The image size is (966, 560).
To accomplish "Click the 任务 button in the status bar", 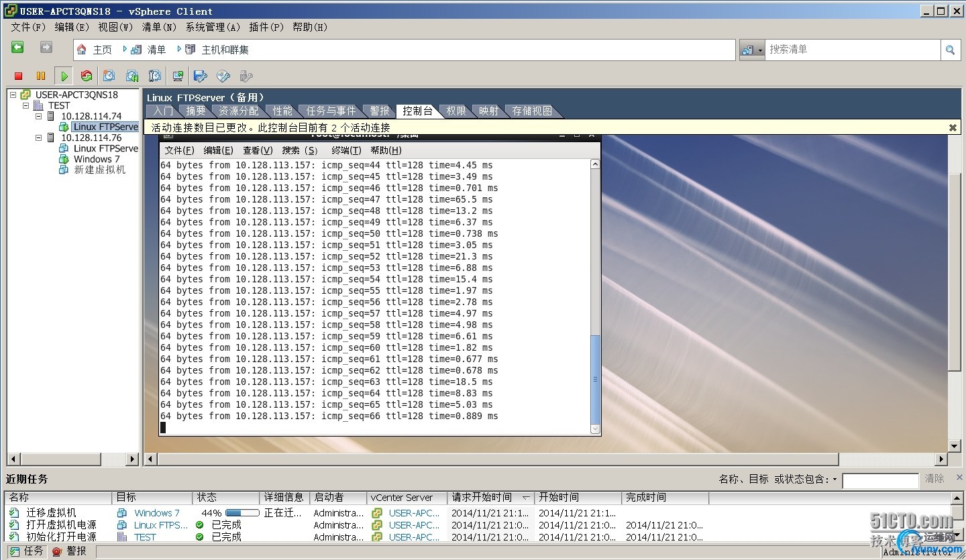I will pyautogui.click(x=27, y=551).
